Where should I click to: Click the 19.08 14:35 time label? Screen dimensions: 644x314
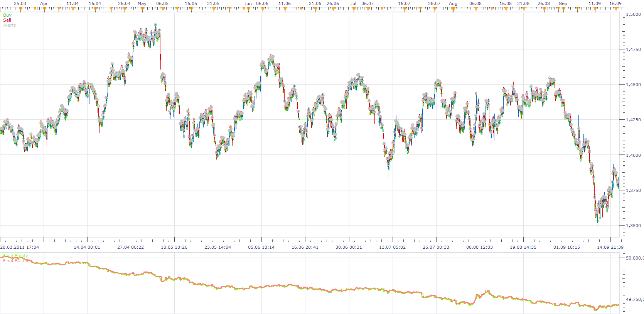523,247
